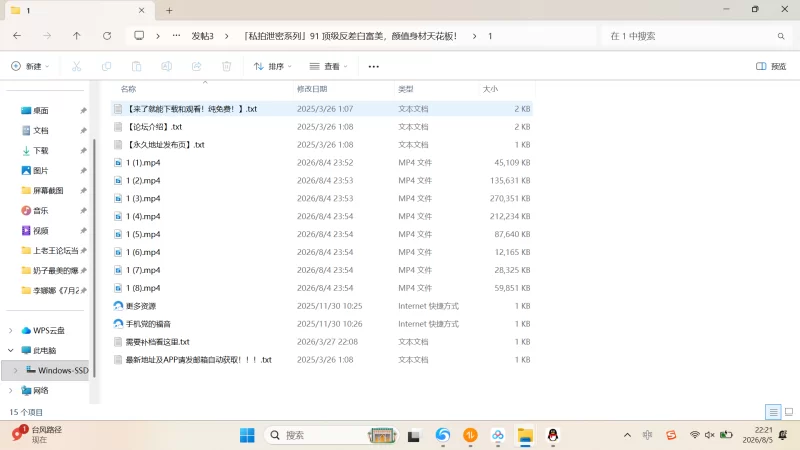
Task: Open a new Explorer tab
Action: click(169, 10)
